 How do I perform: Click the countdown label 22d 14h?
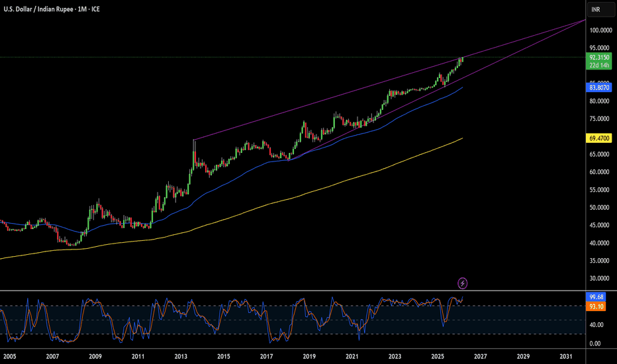599,66
